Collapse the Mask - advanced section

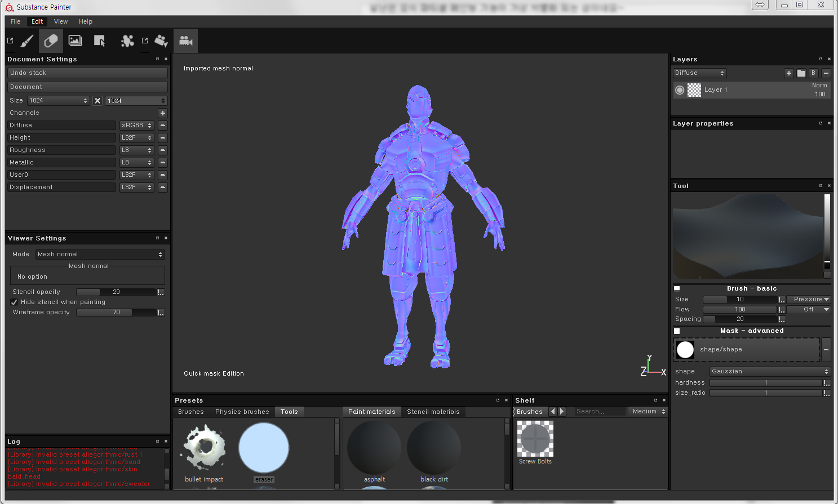click(677, 331)
